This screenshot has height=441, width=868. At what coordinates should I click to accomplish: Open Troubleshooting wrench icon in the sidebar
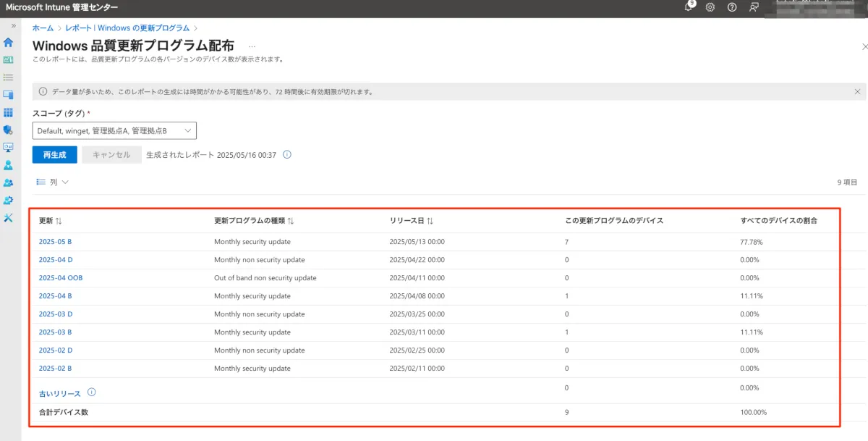click(x=9, y=217)
